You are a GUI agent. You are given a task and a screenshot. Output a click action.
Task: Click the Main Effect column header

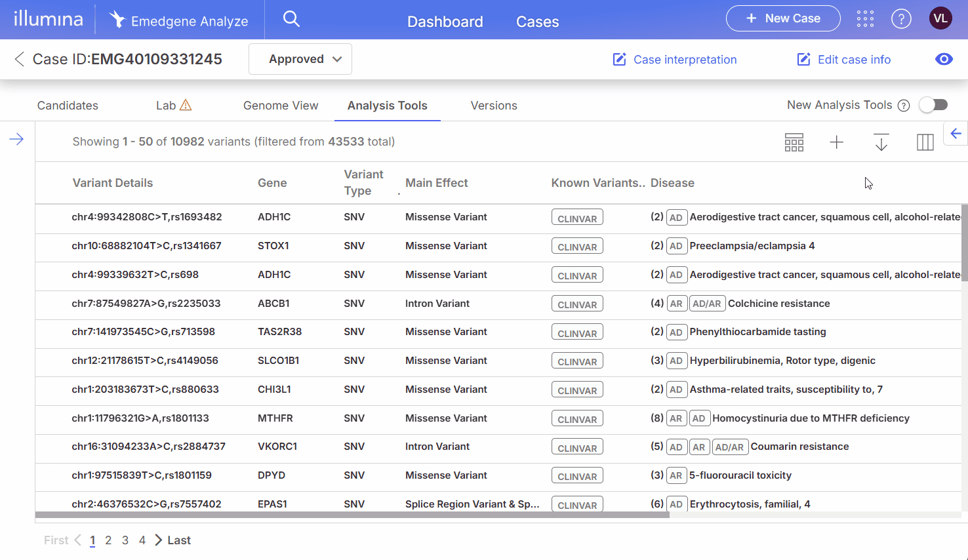point(437,183)
